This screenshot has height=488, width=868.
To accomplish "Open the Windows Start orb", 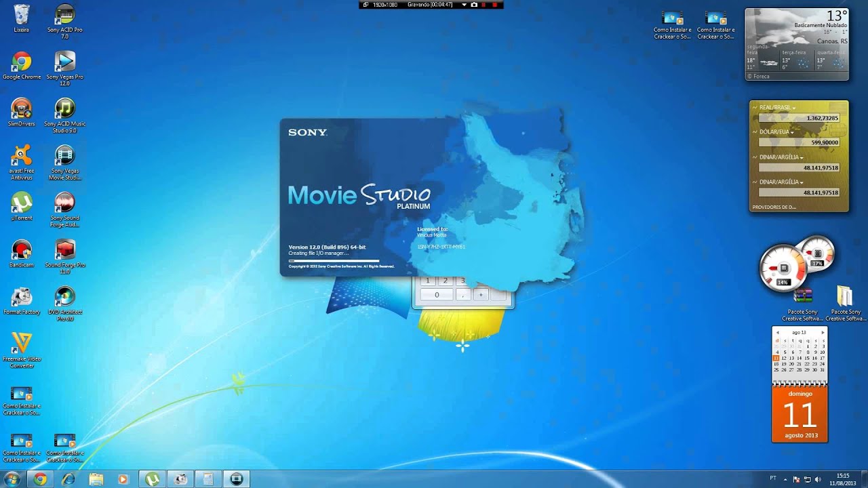I will 12,479.
